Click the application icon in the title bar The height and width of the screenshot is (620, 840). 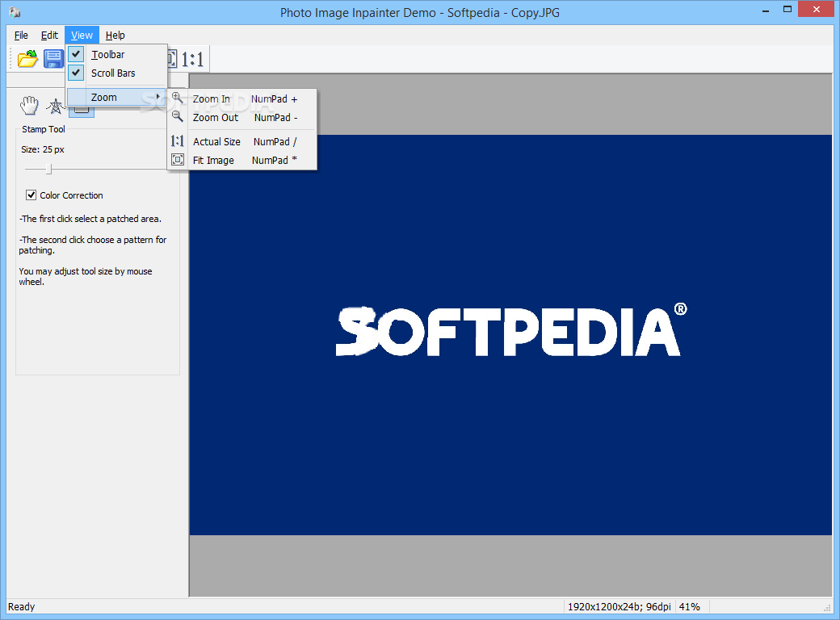click(15, 12)
